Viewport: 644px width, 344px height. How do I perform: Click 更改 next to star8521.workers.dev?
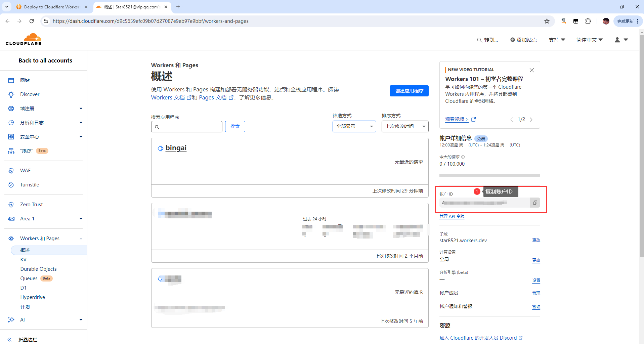pos(536,240)
